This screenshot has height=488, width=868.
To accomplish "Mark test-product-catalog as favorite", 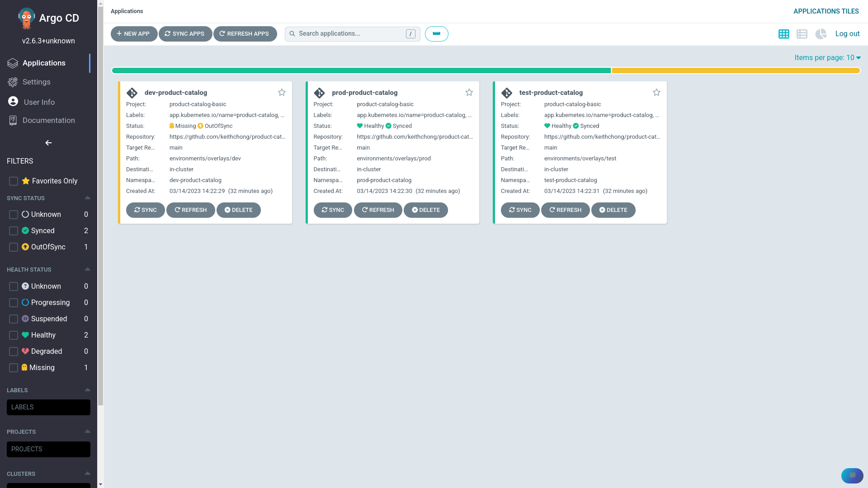I will (656, 93).
